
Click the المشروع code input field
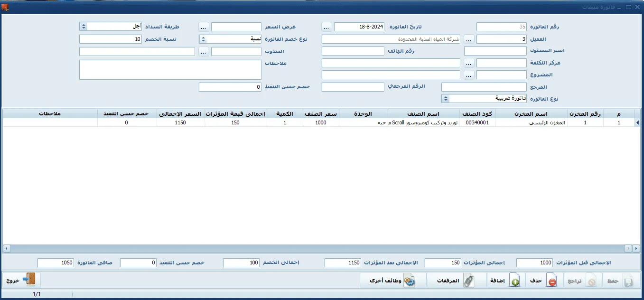click(502, 75)
